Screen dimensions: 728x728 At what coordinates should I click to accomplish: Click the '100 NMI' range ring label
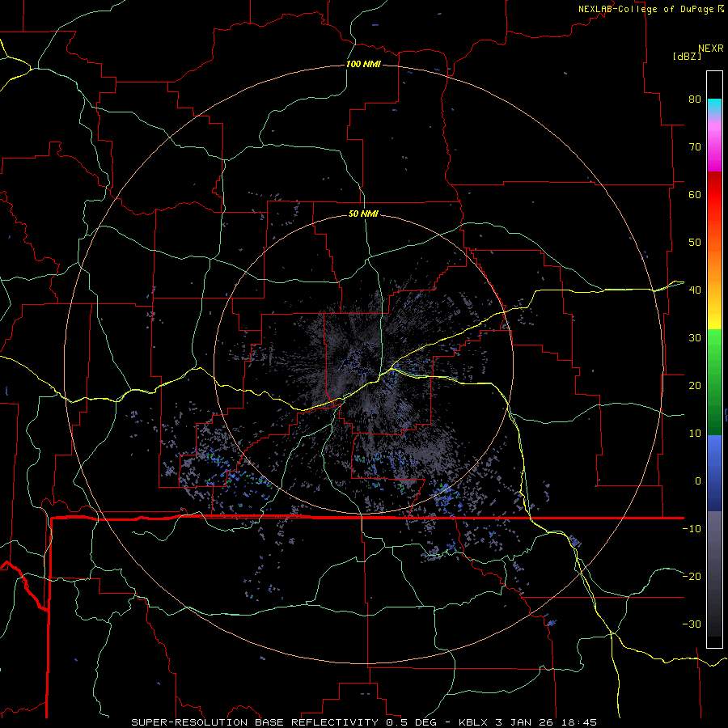[x=363, y=64]
